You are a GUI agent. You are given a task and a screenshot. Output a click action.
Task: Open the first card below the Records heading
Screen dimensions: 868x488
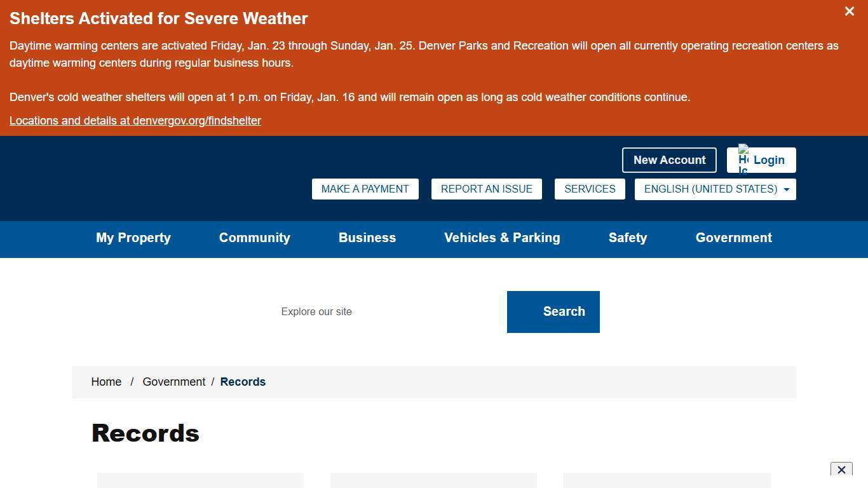[200, 480]
